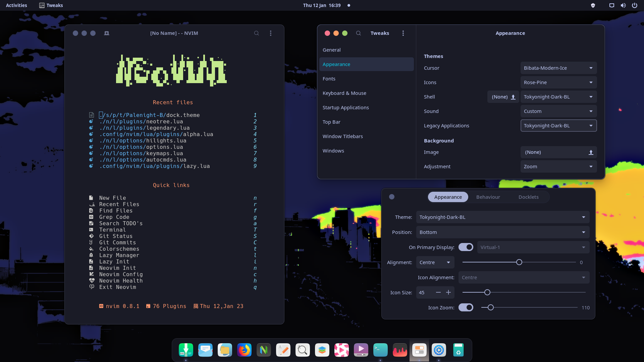The width and height of the screenshot is (644, 362).
Task: Open the purple video player in dock
Action: coord(361,350)
